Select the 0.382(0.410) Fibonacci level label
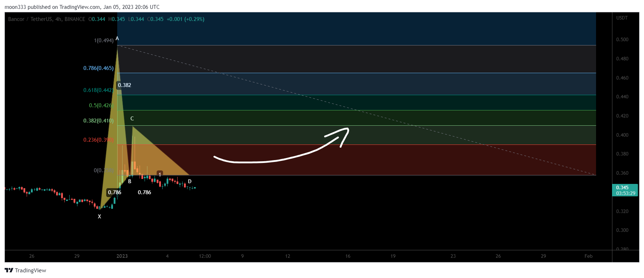Screen dimensions: 644x278 coord(98,121)
